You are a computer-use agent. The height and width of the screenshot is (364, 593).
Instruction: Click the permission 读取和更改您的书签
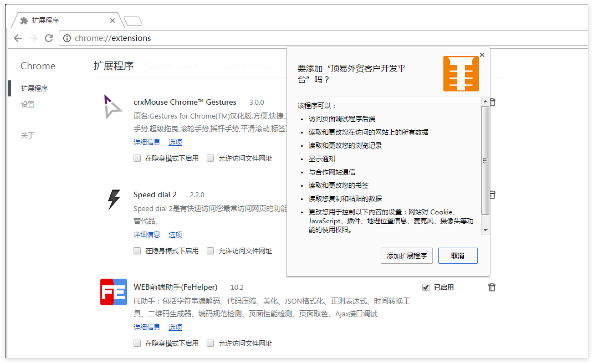(x=339, y=185)
